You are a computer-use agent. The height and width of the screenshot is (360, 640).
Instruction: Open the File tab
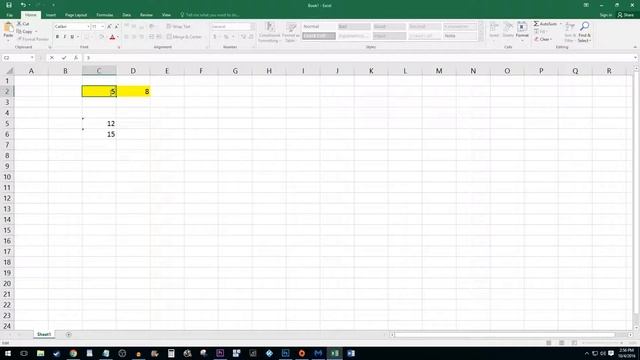tap(9, 15)
